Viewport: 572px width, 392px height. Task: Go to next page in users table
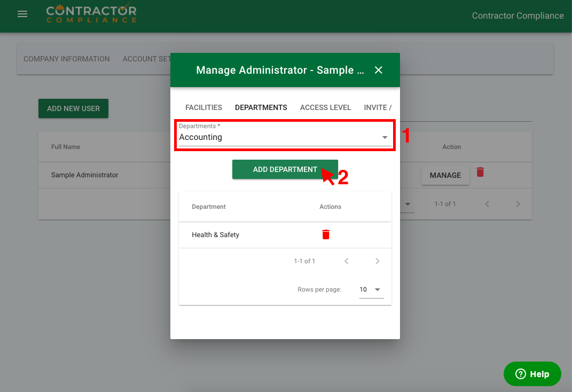coord(518,204)
